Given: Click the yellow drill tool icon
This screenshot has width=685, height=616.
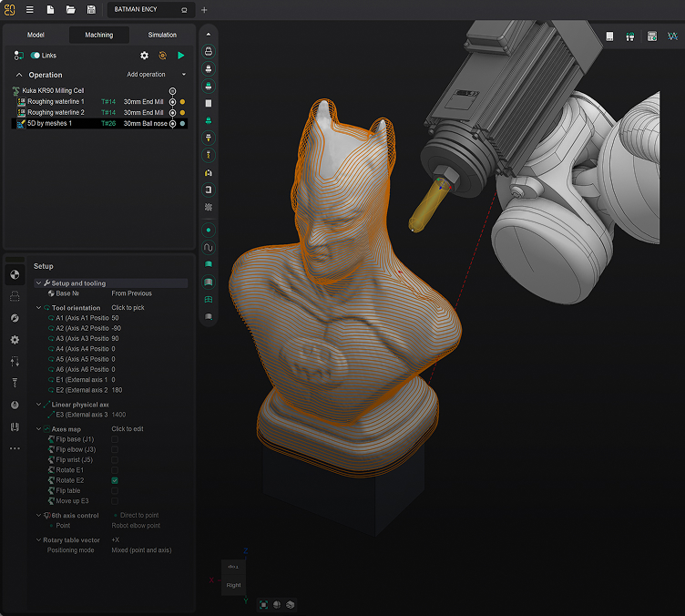Looking at the screenshot, I should [x=209, y=155].
